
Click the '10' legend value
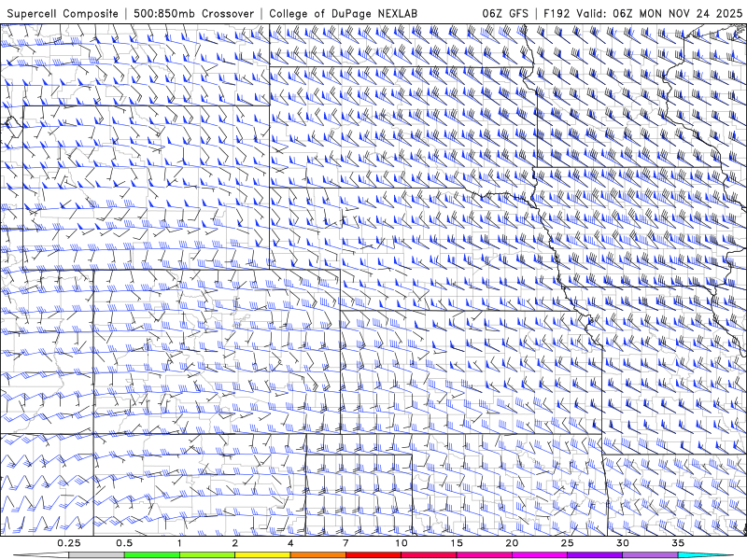pos(402,543)
